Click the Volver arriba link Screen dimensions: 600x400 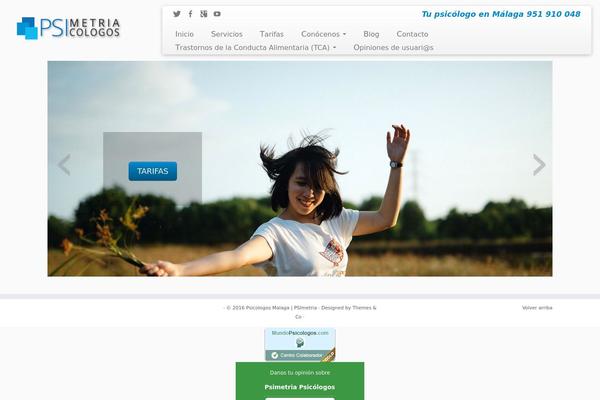tap(537, 308)
